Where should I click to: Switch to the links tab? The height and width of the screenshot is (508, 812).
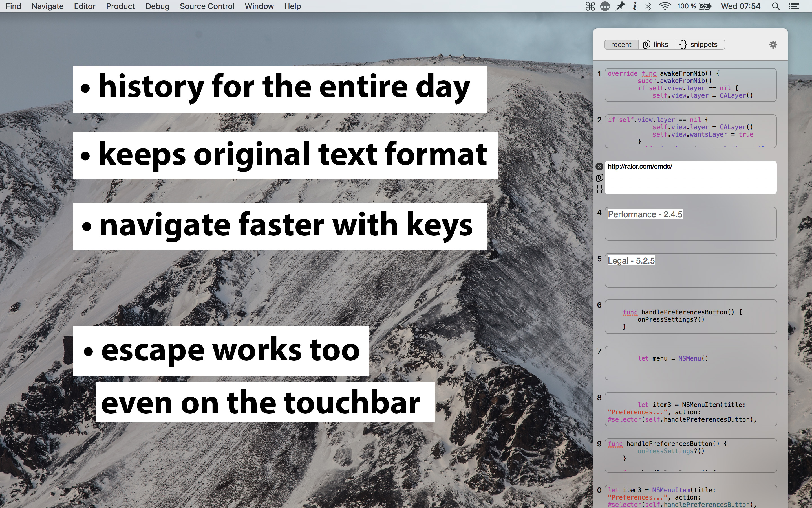(656, 45)
